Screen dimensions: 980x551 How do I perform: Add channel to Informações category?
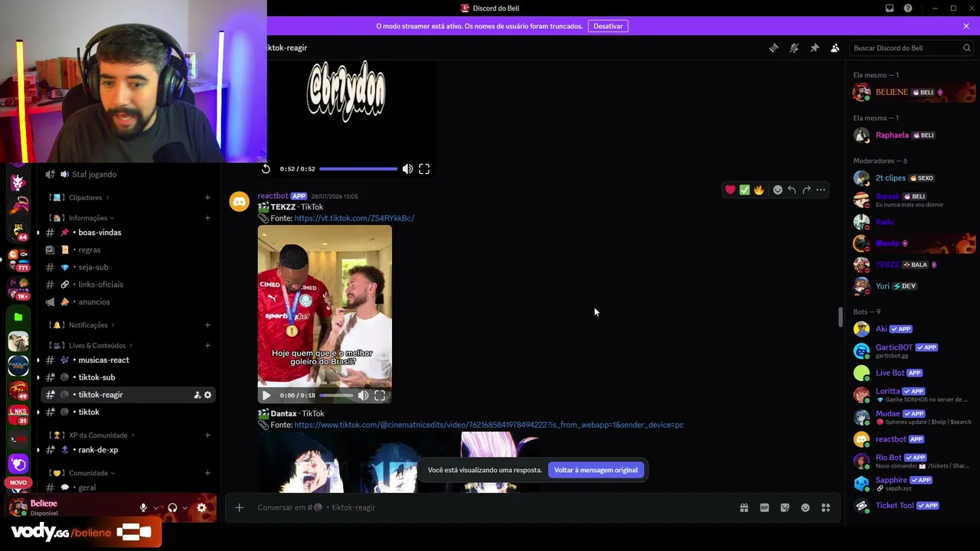click(x=207, y=218)
